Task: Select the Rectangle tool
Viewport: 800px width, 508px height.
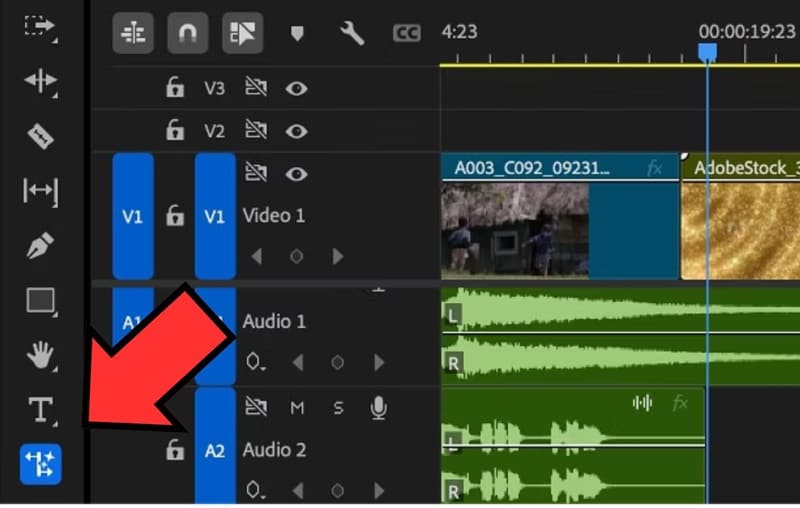Action: coord(40,300)
